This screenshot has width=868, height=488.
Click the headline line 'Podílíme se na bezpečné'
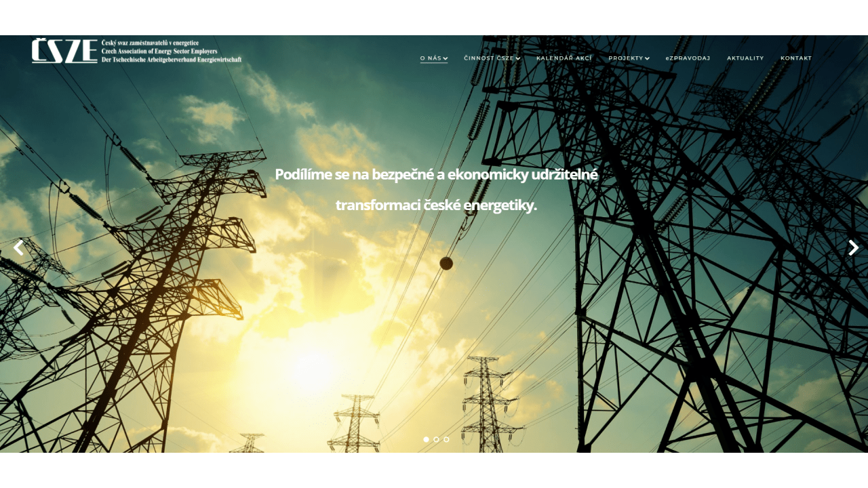coord(436,174)
